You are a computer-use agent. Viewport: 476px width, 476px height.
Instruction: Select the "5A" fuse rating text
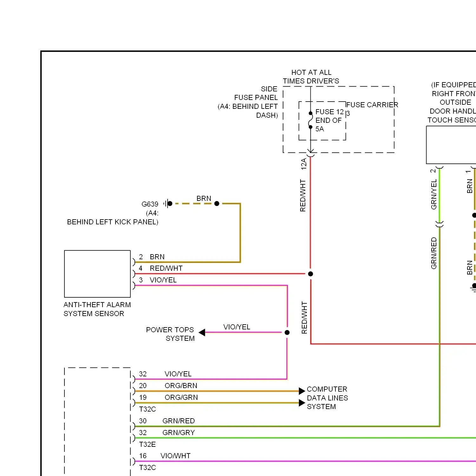(320, 129)
